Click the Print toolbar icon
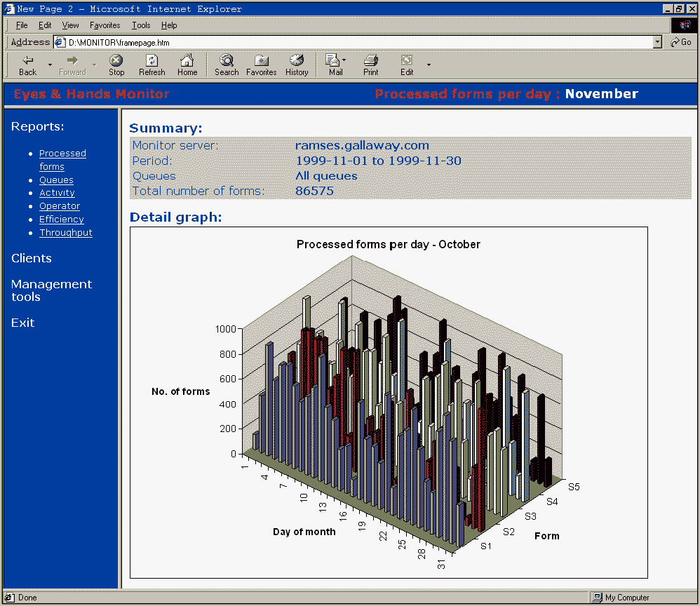The height and width of the screenshot is (606, 700). (371, 61)
